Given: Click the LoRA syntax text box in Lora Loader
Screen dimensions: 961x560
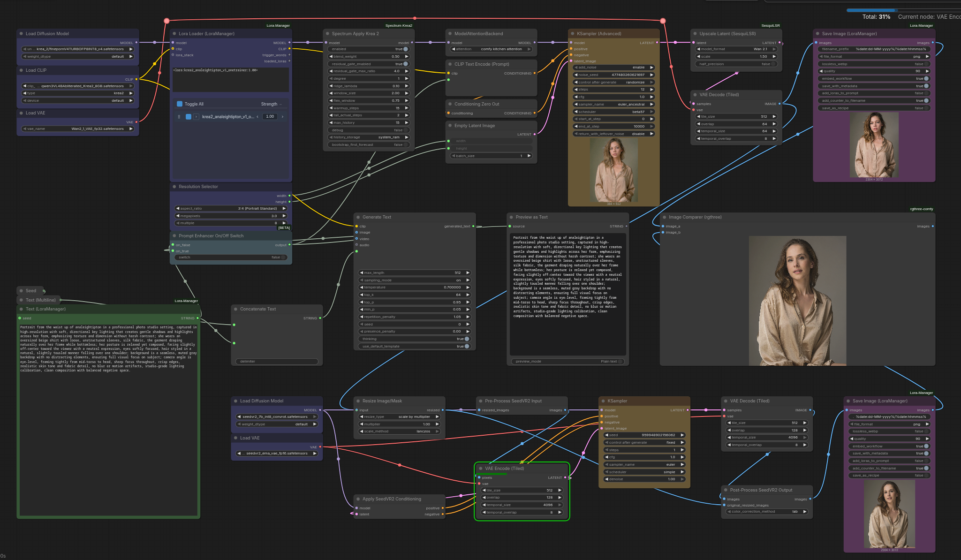Looking at the screenshot, I should point(231,79).
